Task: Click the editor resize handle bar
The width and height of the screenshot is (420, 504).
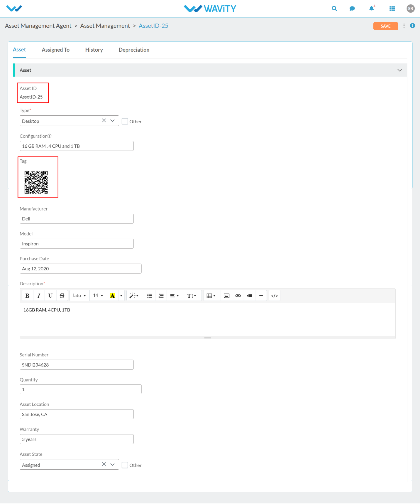Action: [x=208, y=338]
